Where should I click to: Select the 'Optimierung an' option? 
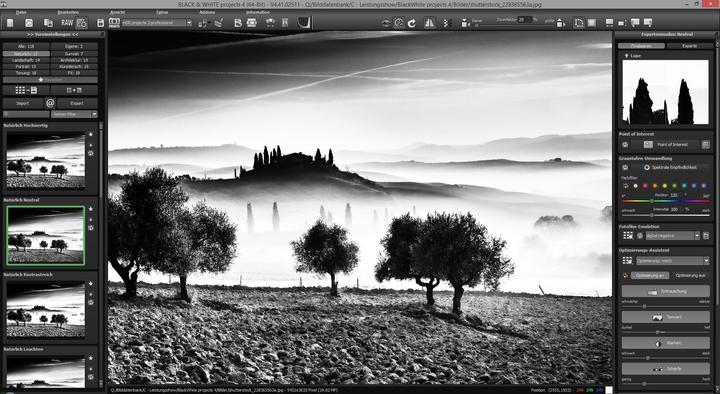[649, 276]
